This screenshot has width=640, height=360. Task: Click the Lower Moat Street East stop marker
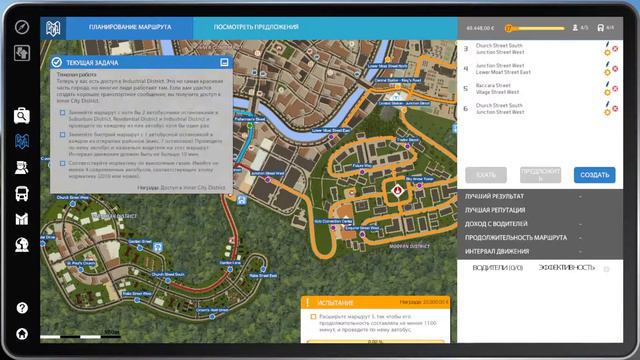point(331,137)
